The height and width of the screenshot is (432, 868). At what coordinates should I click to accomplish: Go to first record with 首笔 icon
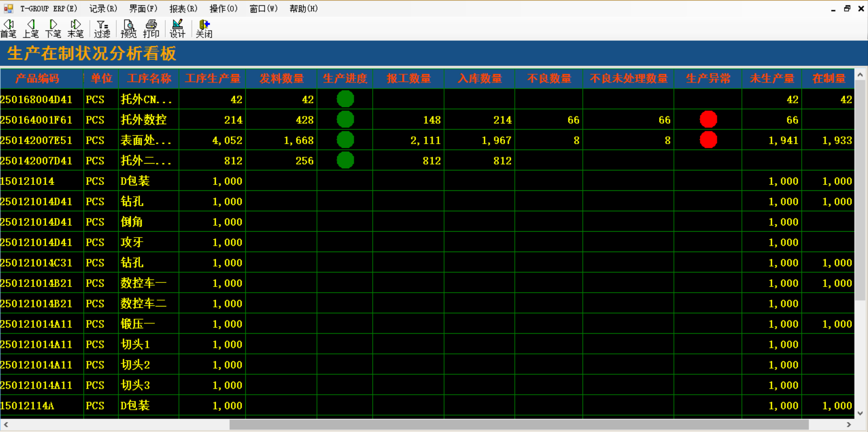8,29
